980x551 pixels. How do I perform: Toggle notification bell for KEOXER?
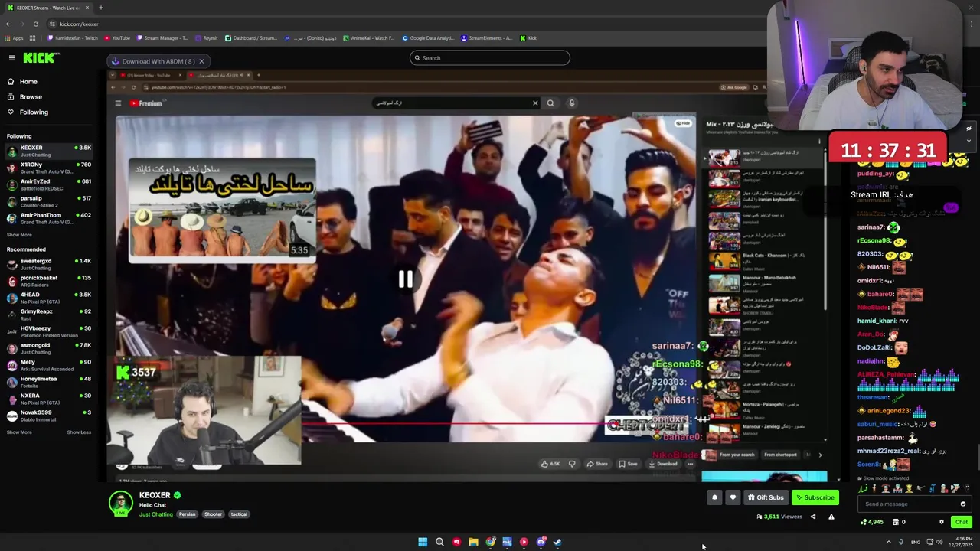pyautogui.click(x=714, y=497)
